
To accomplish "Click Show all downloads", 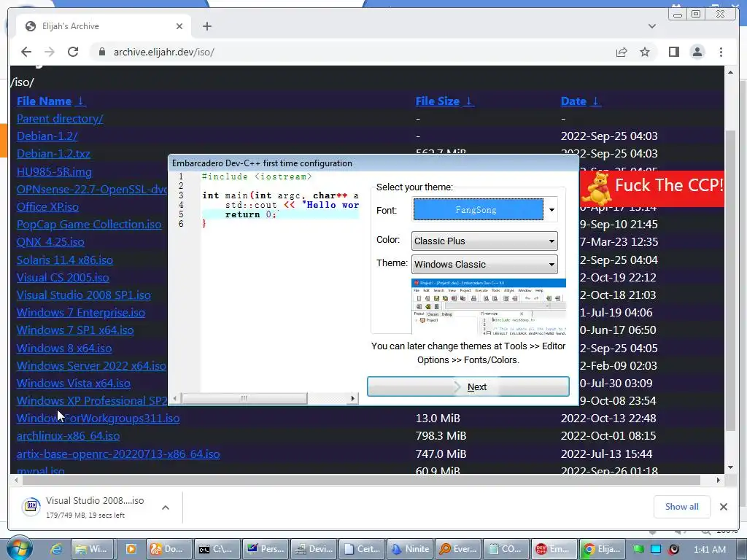I will (x=682, y=507).
